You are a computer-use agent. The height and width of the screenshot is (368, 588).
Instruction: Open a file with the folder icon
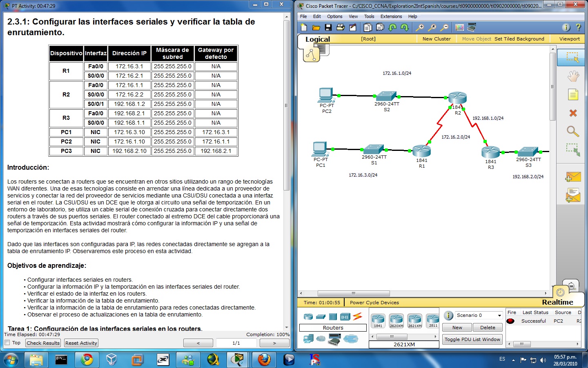tap(316, 27)
